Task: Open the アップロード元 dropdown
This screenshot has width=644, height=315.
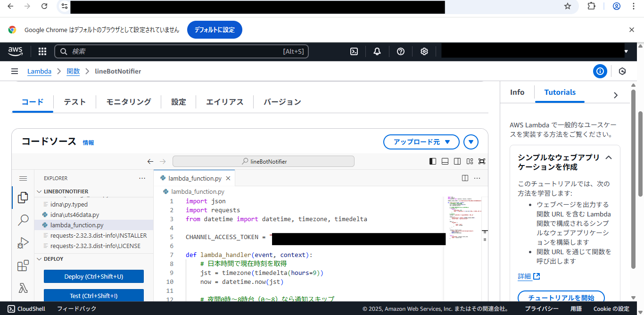Action: point(421,141)
